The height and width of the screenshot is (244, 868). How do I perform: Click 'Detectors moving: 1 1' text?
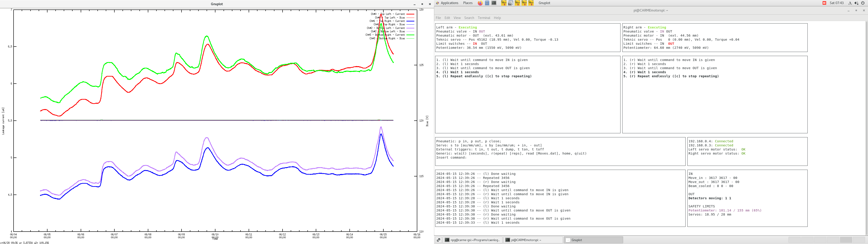(710, 198)
